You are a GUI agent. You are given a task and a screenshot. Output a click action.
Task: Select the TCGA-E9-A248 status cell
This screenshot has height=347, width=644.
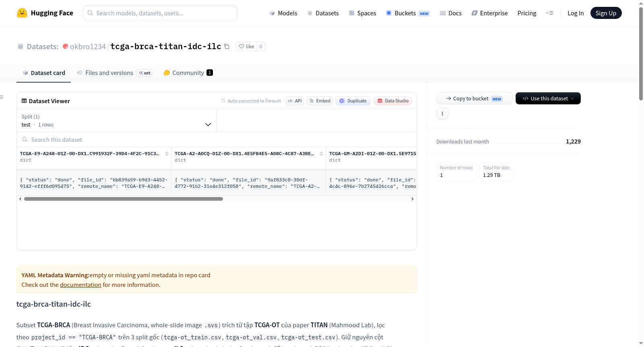(94, 183)
